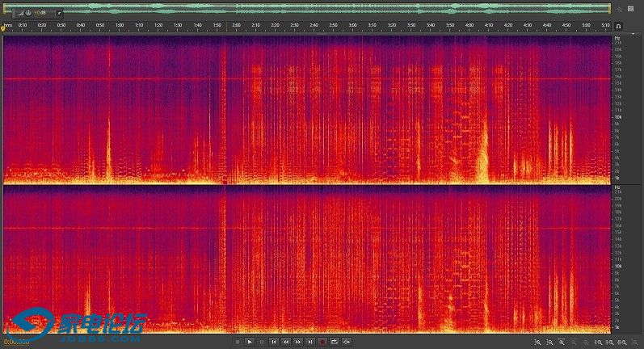Click the green overview waveform navigator bar
The width and height of the screenshot is (644, 349).
307,9
